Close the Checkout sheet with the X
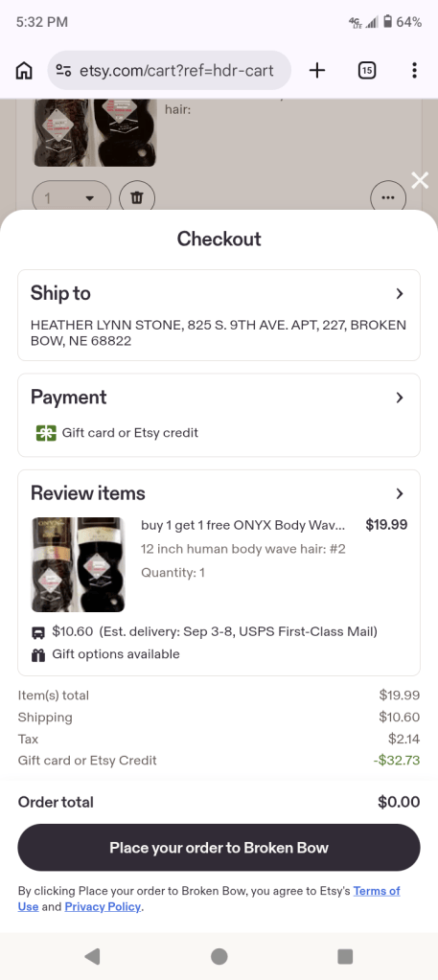The width and height of the screenshot is (438, 980). [x=420, y=180]
